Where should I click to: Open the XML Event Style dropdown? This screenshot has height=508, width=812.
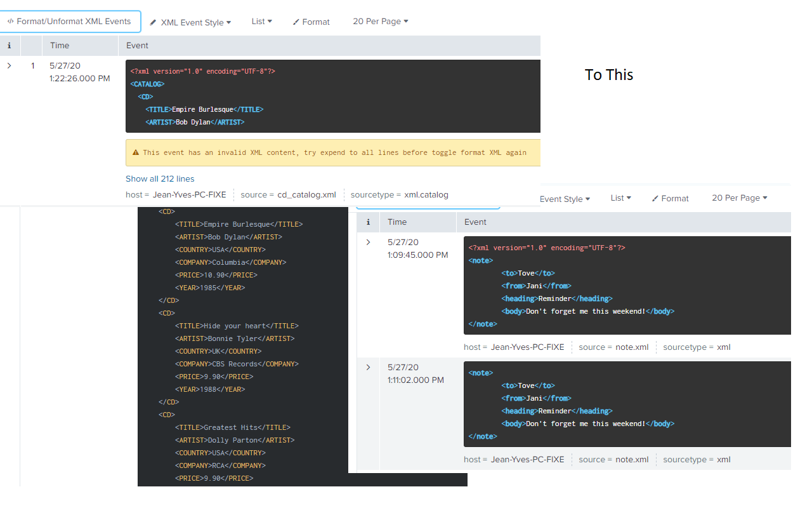click(190, 22)
